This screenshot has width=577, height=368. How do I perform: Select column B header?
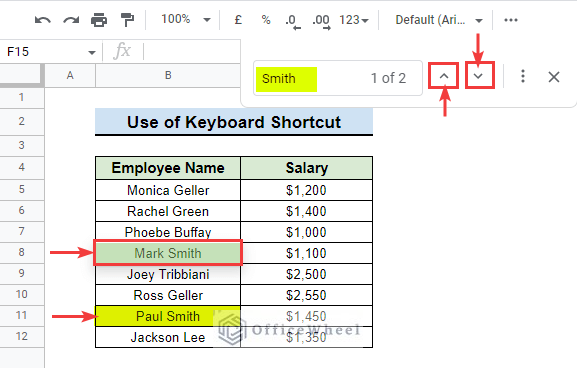[168, 75]
